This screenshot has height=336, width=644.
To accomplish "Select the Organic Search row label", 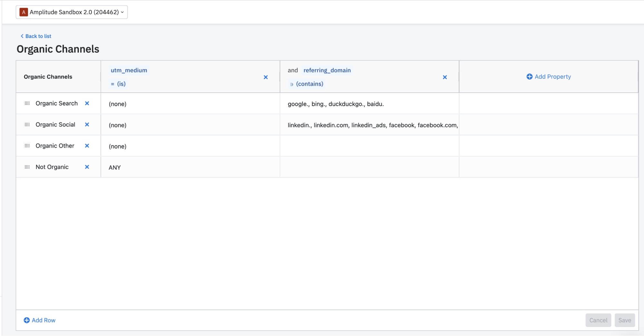I will pyautogui.click(x=57, y=103).
